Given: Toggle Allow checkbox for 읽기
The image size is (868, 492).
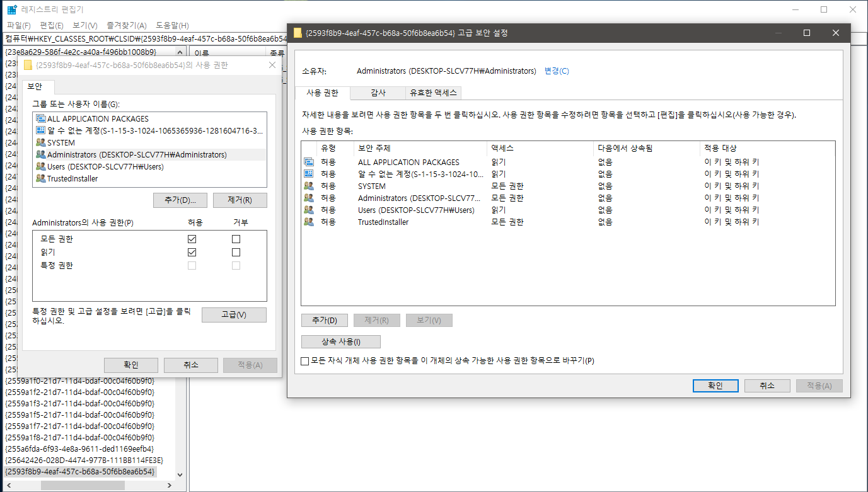Looking at the screenshot, I should coord(192,252).
